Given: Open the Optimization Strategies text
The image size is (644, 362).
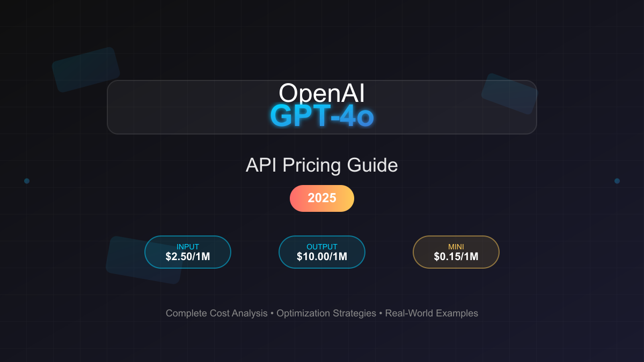Looking at the screenshot, I should pyautogui.click(x=326, y=313).
